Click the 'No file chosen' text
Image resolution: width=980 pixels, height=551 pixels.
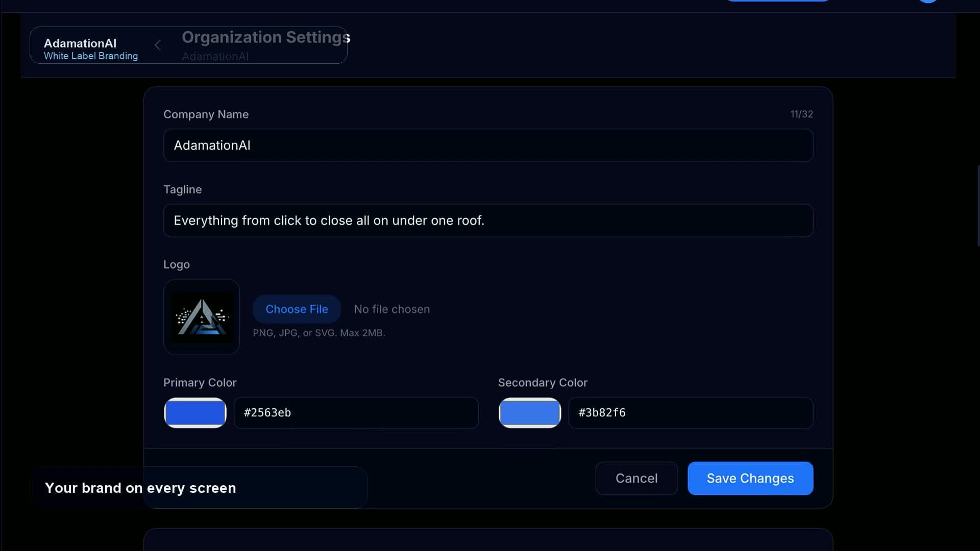(392, 309)
